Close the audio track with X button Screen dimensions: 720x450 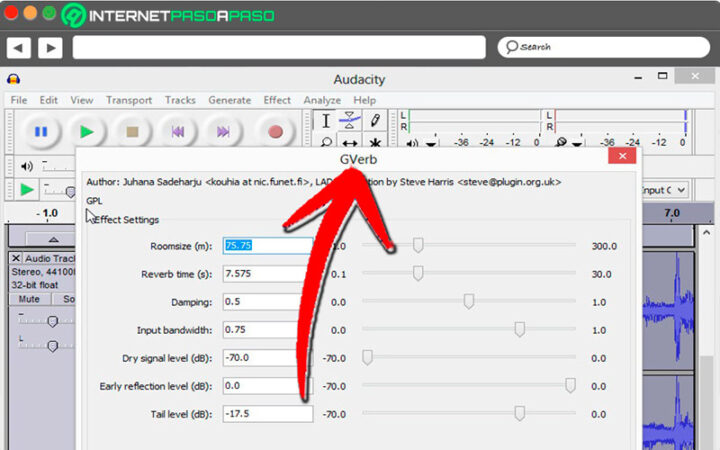click(16, 258)
